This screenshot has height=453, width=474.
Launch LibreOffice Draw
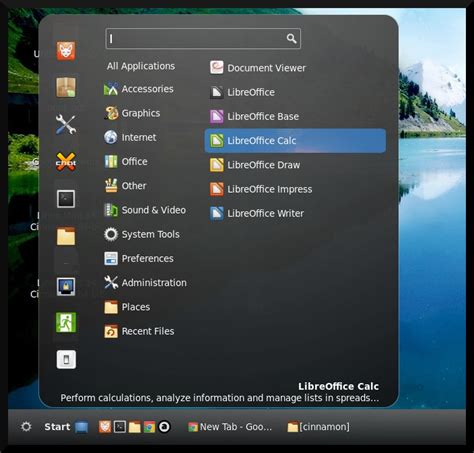coord(255,165)
